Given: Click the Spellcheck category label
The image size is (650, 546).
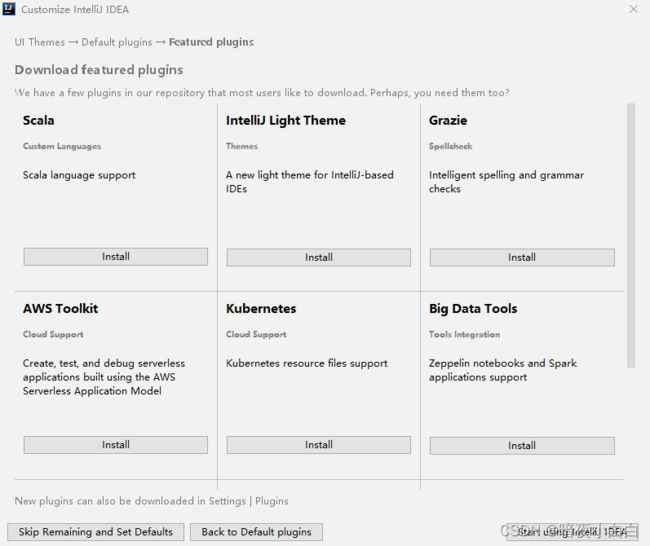Looking at the screenshot, I should point(451,146).
